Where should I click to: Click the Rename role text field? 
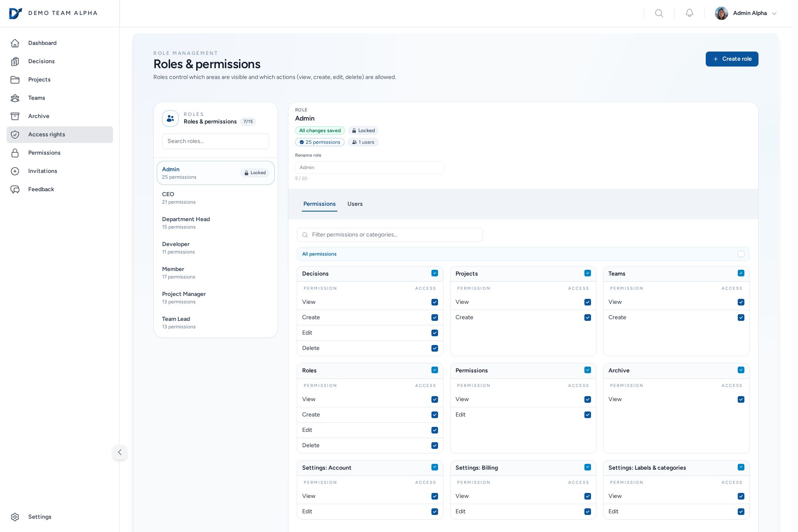point(369,167)
